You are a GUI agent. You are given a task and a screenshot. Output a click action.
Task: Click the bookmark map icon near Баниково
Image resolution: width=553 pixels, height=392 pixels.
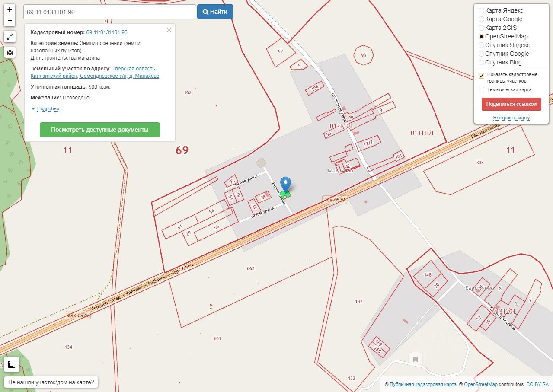(415, 359)
